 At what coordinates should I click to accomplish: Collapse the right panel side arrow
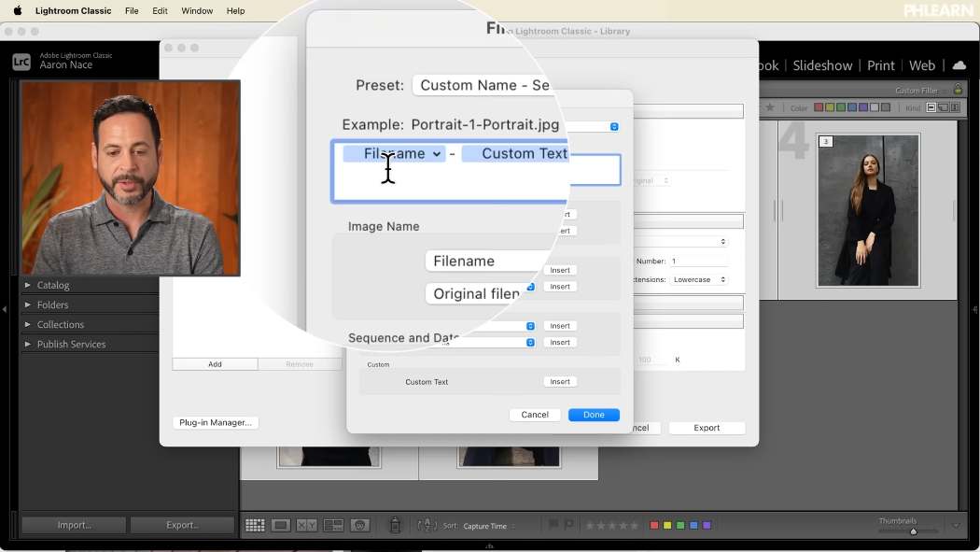(975, 309)
